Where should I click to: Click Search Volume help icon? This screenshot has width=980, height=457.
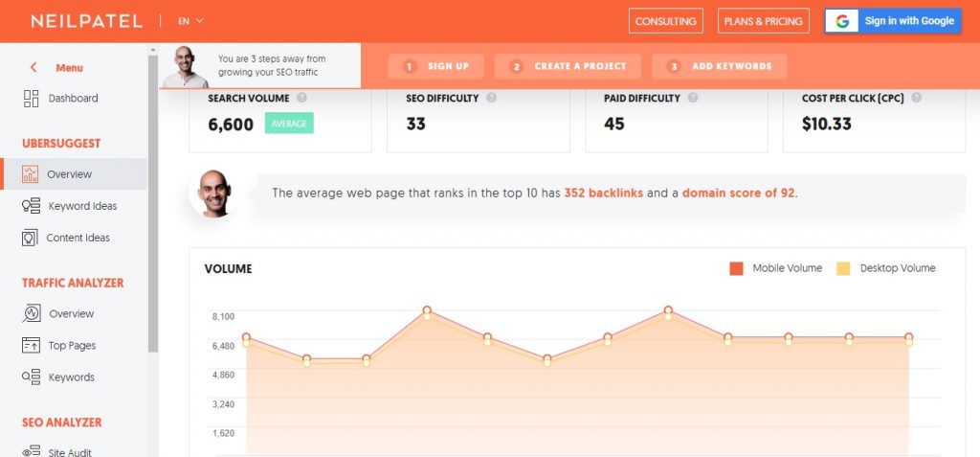[x=301, y=98]
